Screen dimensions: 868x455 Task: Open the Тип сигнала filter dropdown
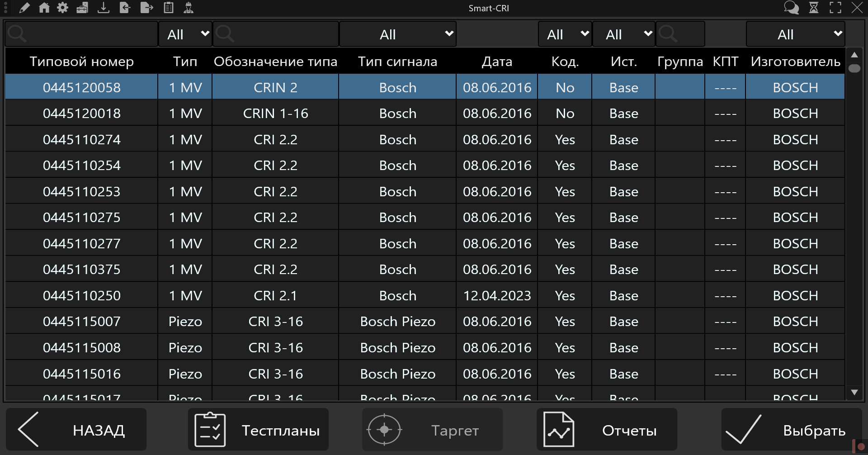coord(398,34)
